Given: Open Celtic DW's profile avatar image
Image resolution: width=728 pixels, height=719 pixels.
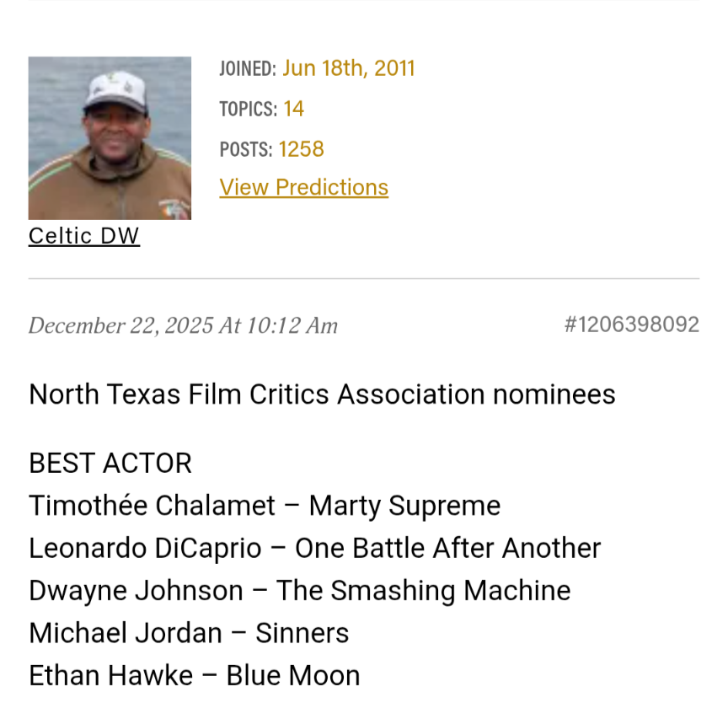Looking at the screenshot, I should [110, 138].
